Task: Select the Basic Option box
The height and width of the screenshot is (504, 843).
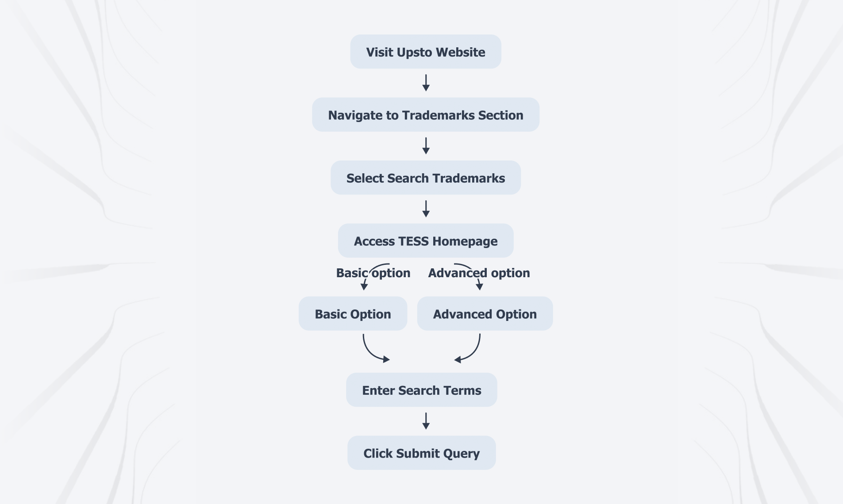Action: coord(353,314)
